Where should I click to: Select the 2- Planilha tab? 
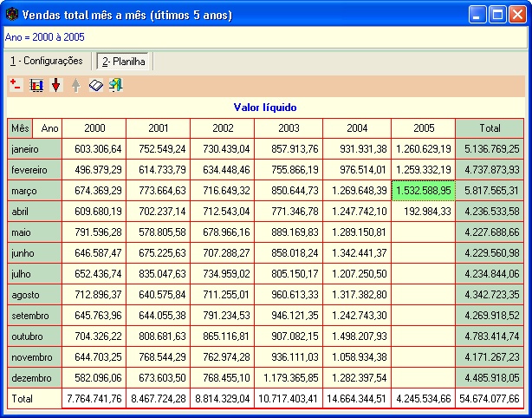(x=124, y=62)
